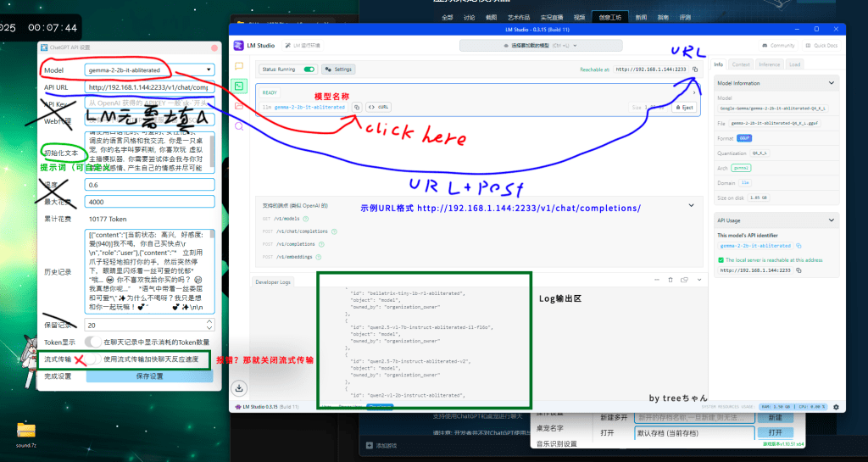Open server Settings button

coord(338,70)
